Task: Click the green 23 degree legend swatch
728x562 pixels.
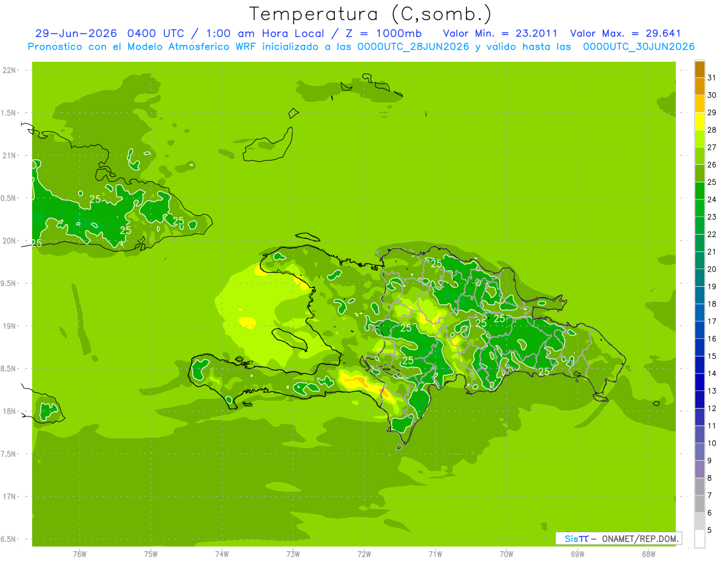Action: pos(699,209)
